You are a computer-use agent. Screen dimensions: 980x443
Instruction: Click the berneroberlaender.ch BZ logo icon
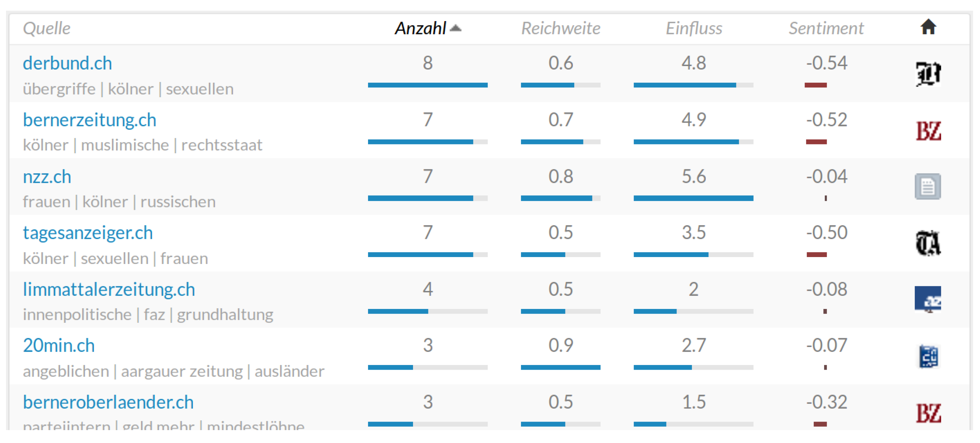tap(928, 413)
